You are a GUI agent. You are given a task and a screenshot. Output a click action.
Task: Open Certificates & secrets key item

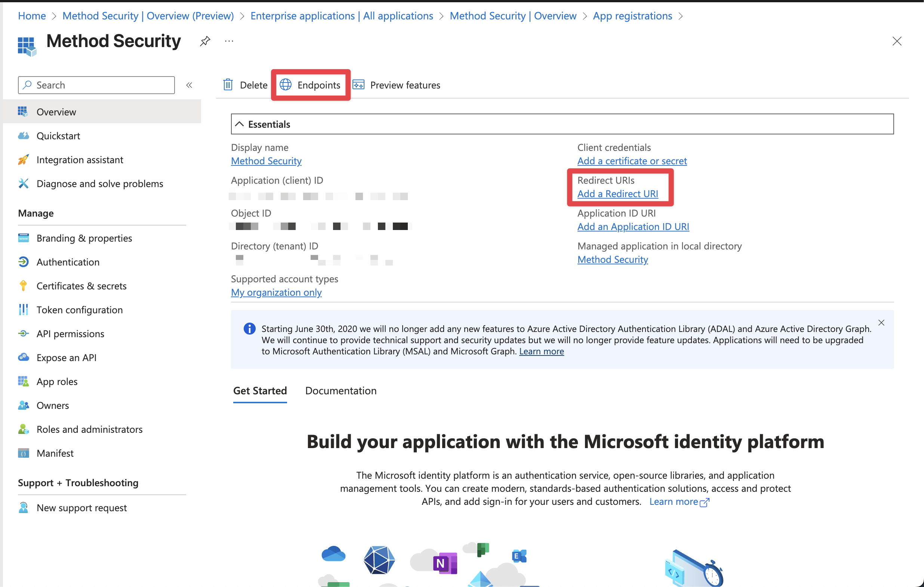[81, 286]
